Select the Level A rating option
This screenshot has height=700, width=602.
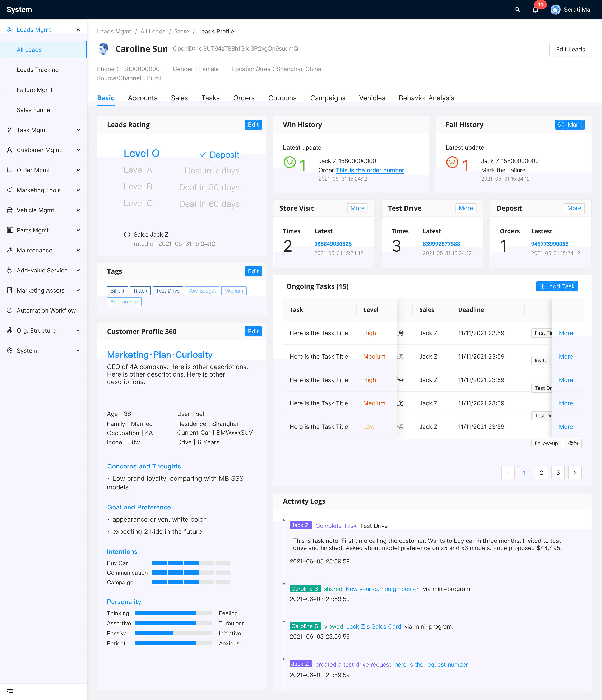pyautogui.click(x=138, y=170)
